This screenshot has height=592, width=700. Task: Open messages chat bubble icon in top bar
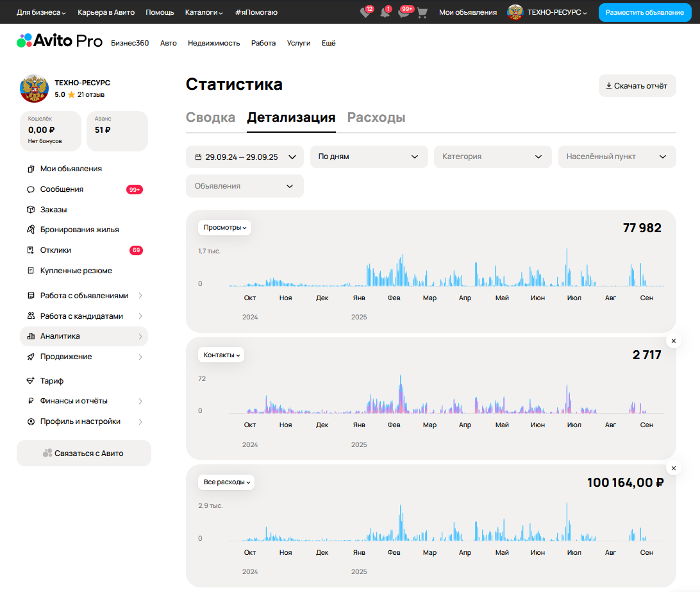(404, 13)
